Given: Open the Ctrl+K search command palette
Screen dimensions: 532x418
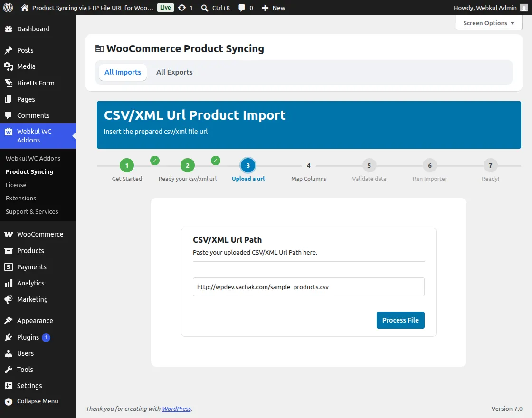Looking at the screenshot, I should (216, 8).
